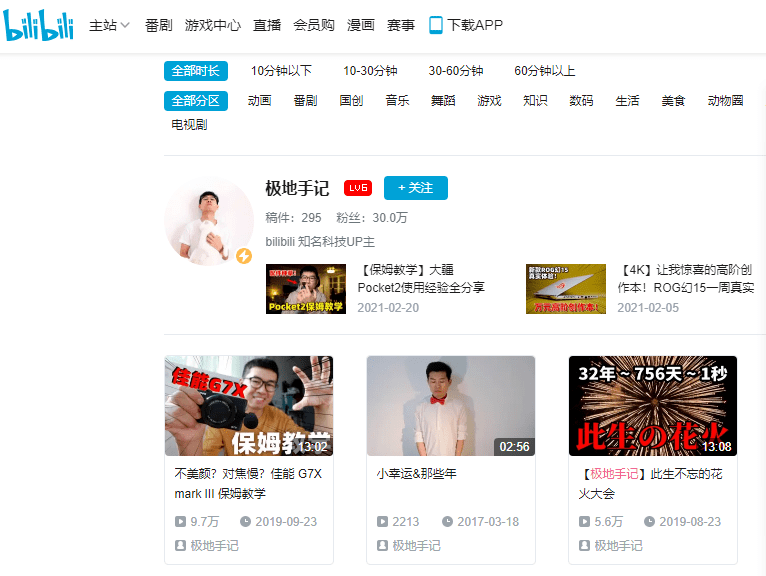Click the LV6 level badge
Image resolution: width=766 pixels, height=576 pixels.
pos(358,188)
